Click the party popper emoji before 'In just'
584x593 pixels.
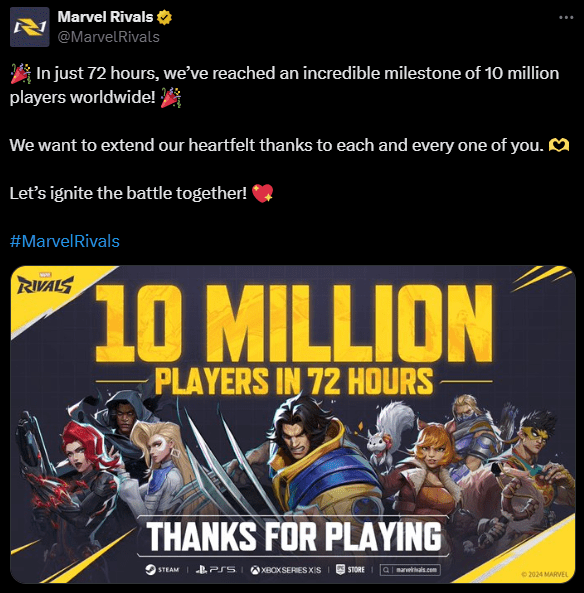[x=20, y=73]
